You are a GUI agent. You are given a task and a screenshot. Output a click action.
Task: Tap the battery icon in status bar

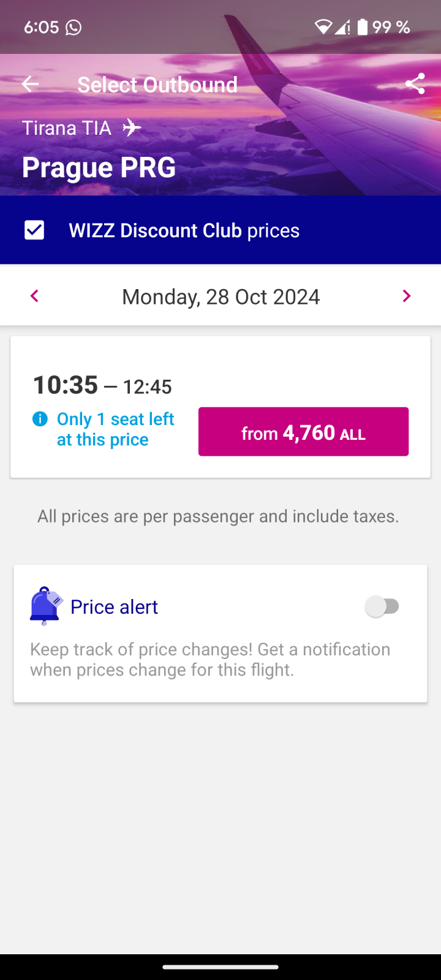pyautogui.click(x=363, y=27)
